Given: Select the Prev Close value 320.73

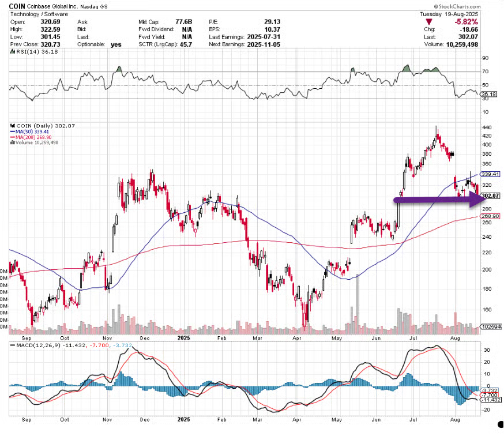Looking at the screenshot, I should coord(50,44).
